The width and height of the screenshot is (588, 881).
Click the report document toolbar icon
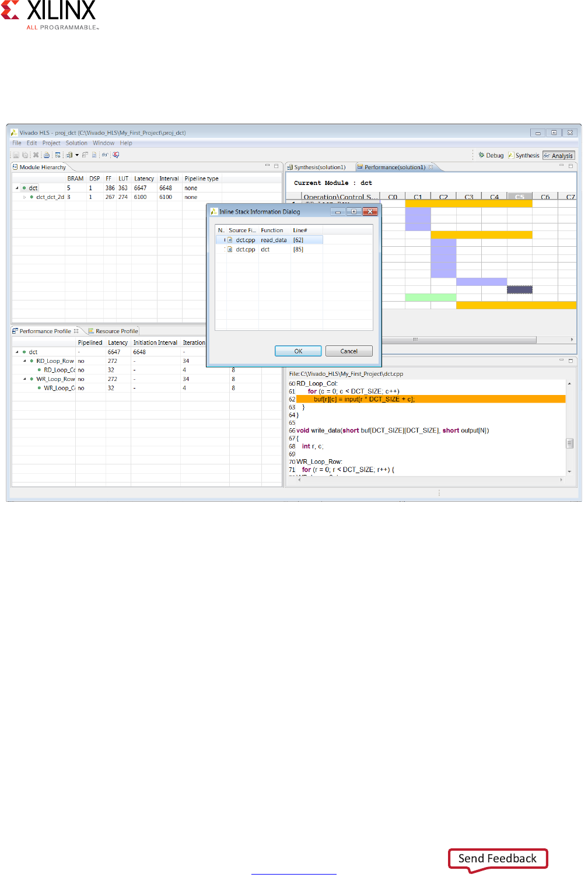tap(94, 155)
